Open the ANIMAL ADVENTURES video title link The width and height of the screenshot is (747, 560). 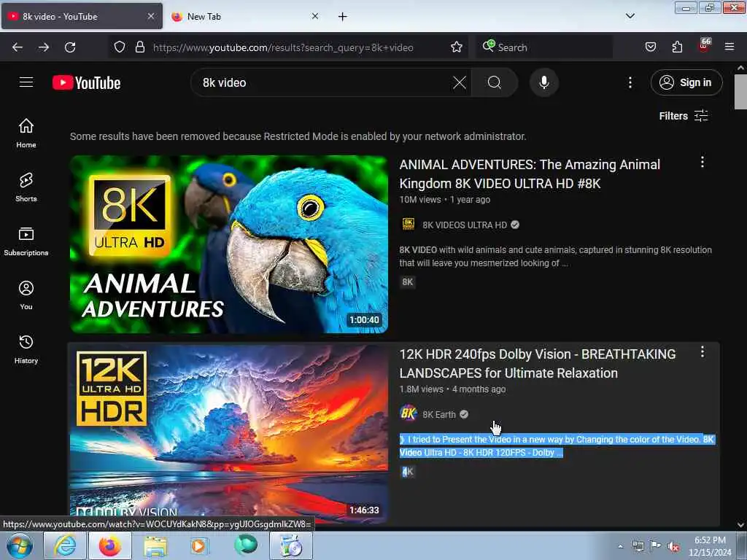(530, 174)
